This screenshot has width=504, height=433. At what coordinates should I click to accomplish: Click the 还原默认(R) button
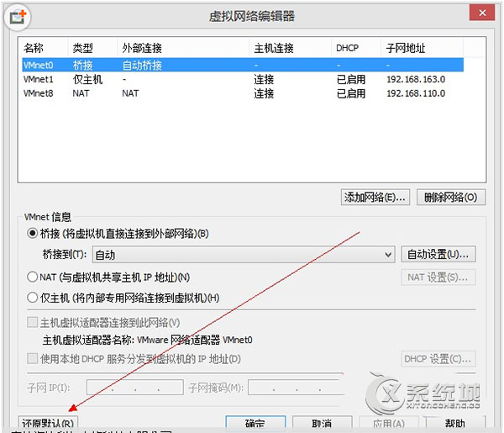[x=48, y=423]
